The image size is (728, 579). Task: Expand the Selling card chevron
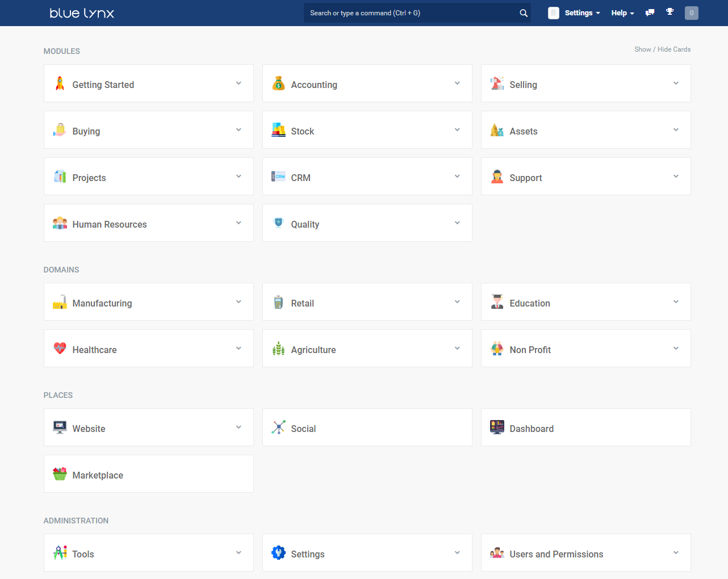pos(676,83)
